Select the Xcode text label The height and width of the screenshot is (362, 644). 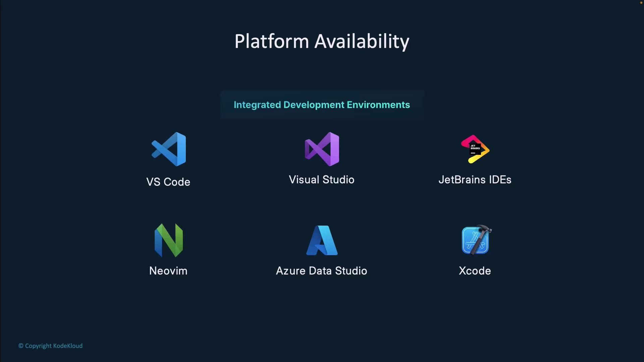(x=475, y=271)
